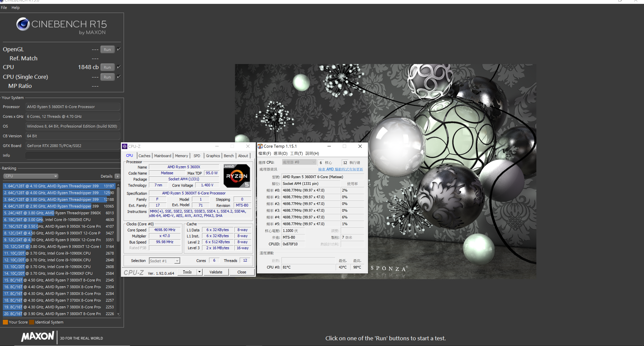Image resolution: width=644 pixels, height=346 pixels.
Task: Switch to the Graphics tab in CPU-Z
Action: pyautogui.click(x=213, y=156)
